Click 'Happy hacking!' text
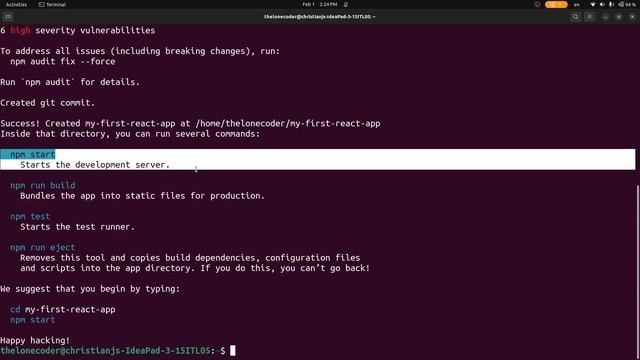Image resolution: width=640 pixels, height=360 pixels. tap(35, 340)
